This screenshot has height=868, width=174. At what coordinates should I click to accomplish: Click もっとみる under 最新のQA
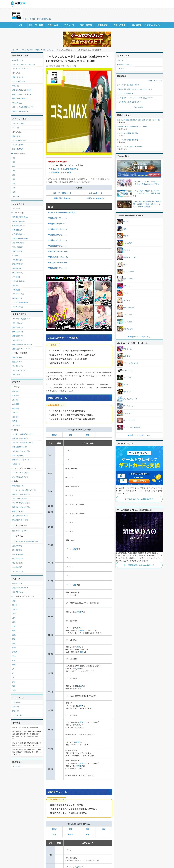coord(138,107)
